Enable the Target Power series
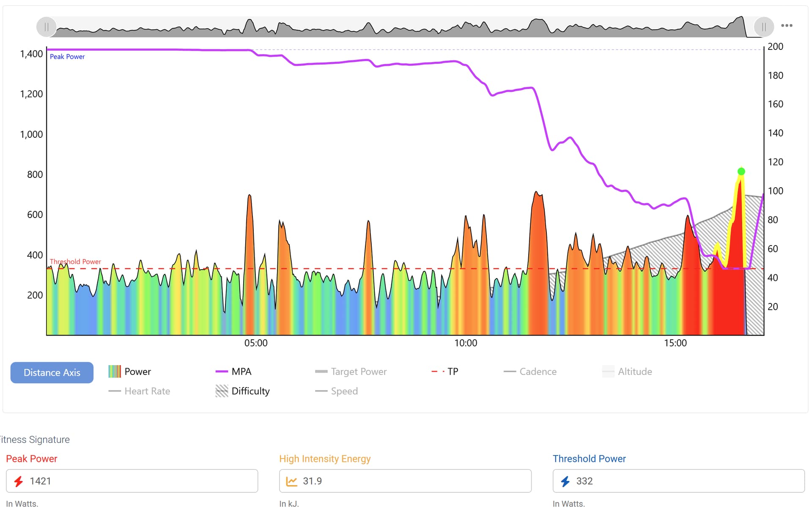Viewport: 812px width, 513px height. [x=351, y=371]
